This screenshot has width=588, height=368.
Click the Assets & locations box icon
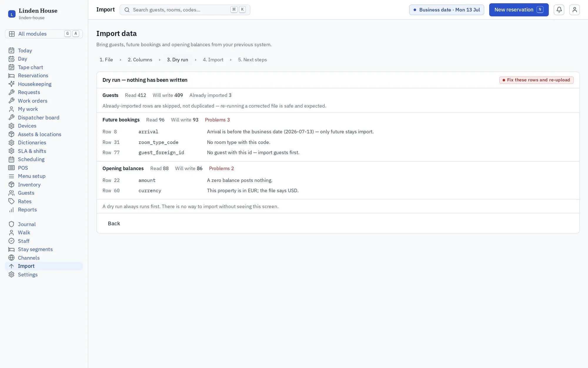(x=11, y=134)
